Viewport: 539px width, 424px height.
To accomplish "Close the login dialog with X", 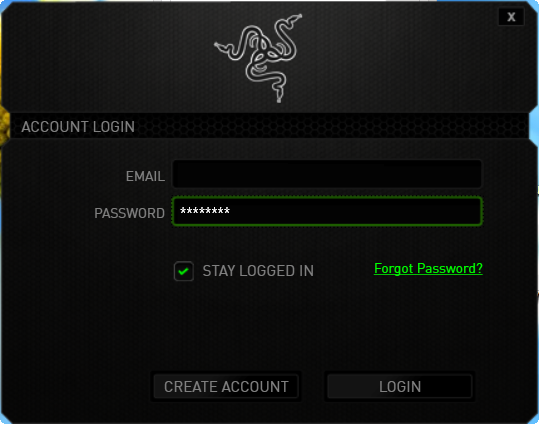I will click(511, 17).
